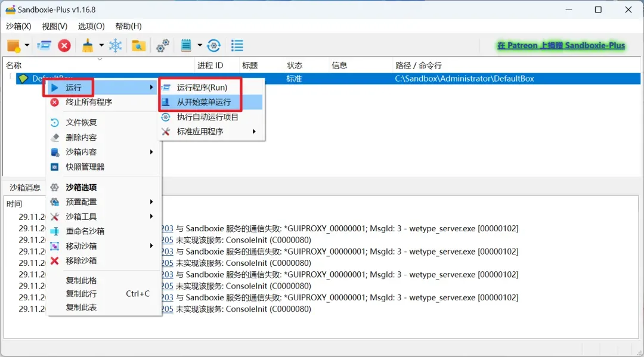Click the blue play icon beside 运行
The width and height of the screenshot is (644, 357).
click(x=55, y=88)
